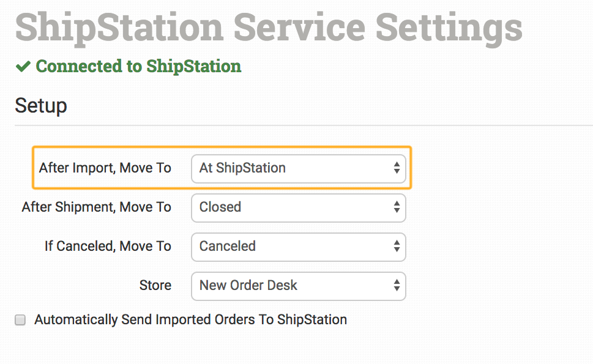This screenshot has height=364, width=593.
Task: Click the After Shipment, Move To label
Action: point(97,207)
